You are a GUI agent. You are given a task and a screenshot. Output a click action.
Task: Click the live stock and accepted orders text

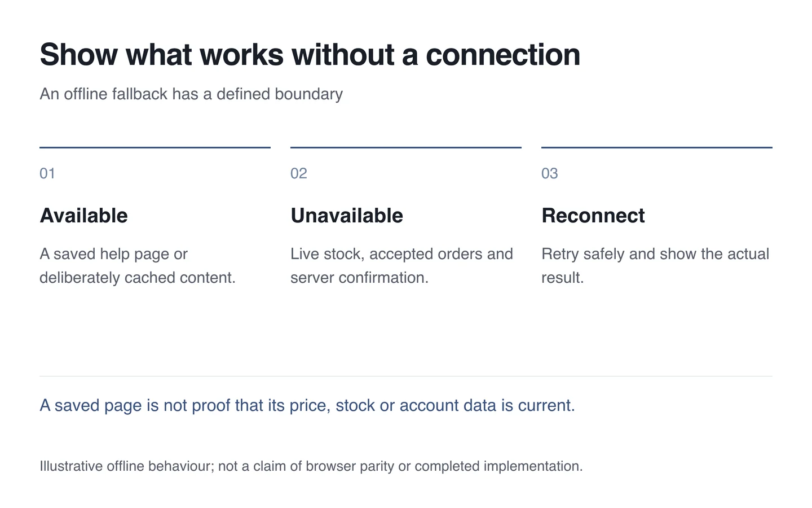[x=401, y=266]
